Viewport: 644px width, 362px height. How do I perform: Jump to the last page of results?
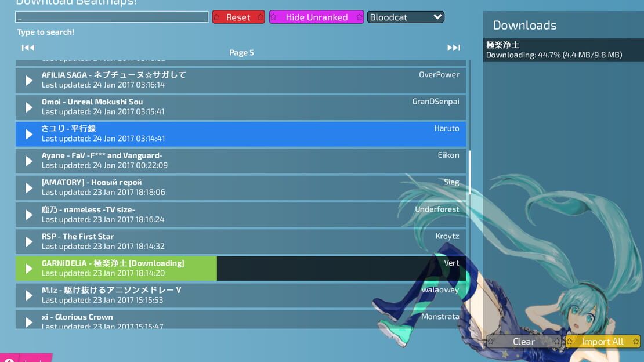(454, 48)
